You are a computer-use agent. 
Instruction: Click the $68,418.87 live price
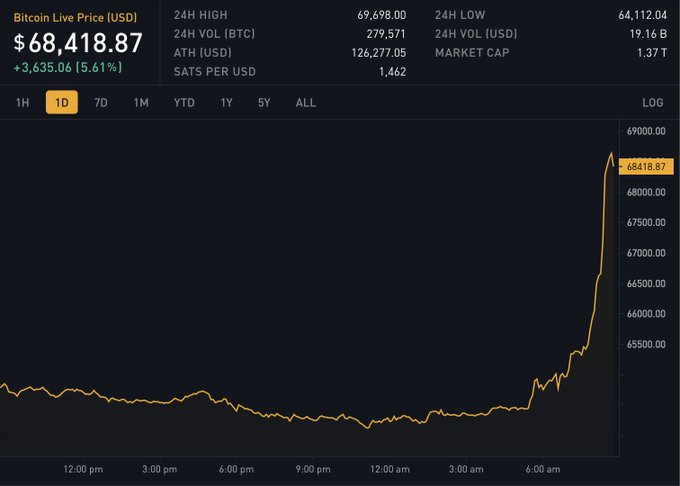78,43
